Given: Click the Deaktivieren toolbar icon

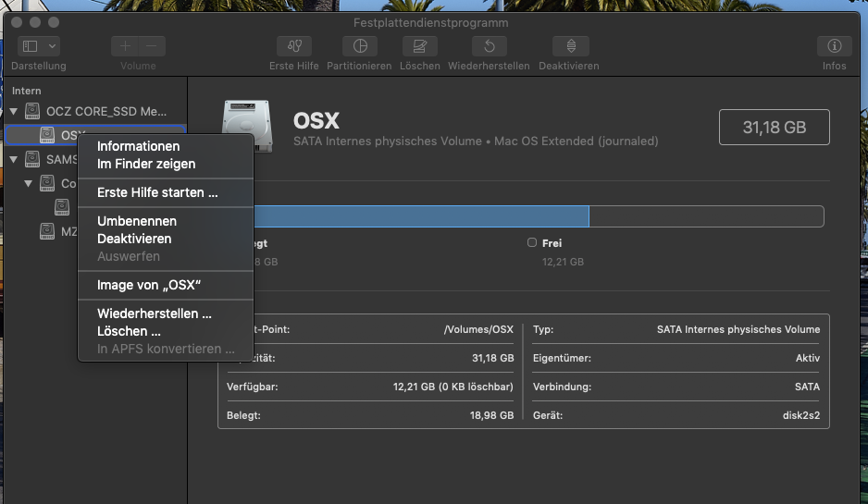Looking at the screenshot, I should tap(569, 46).
